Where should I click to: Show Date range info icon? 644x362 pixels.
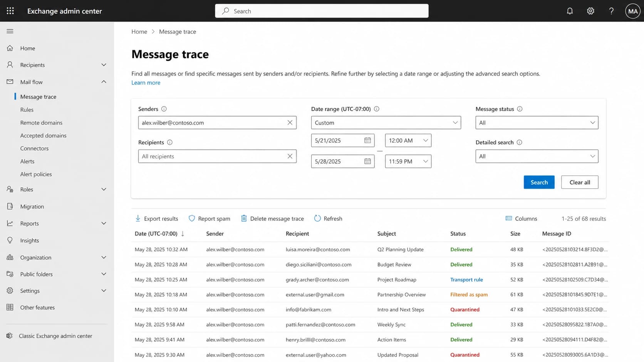[x=377, y=109]
